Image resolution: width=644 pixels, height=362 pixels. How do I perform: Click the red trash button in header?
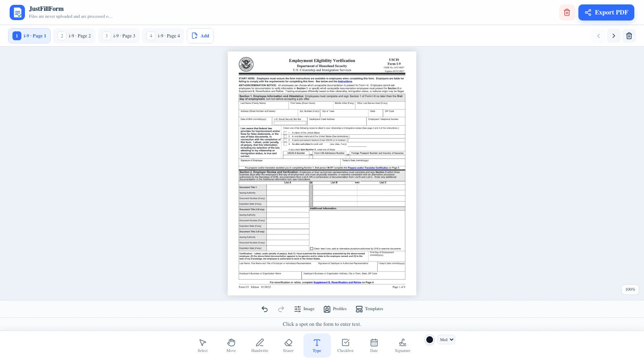567,12
